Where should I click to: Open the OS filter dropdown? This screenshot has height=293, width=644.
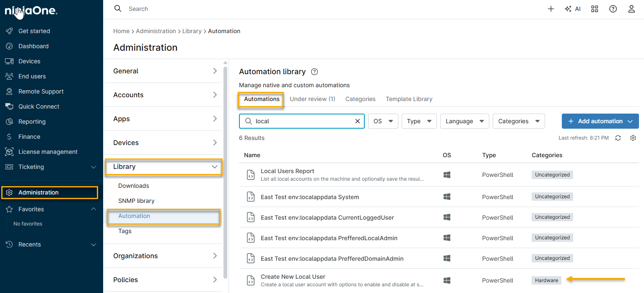tap(383, 121)
